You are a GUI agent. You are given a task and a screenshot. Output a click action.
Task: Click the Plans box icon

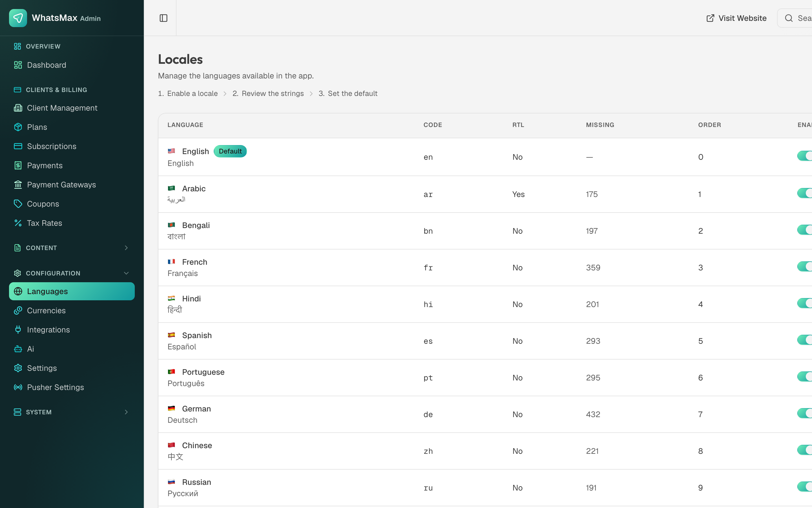point(18,127)
